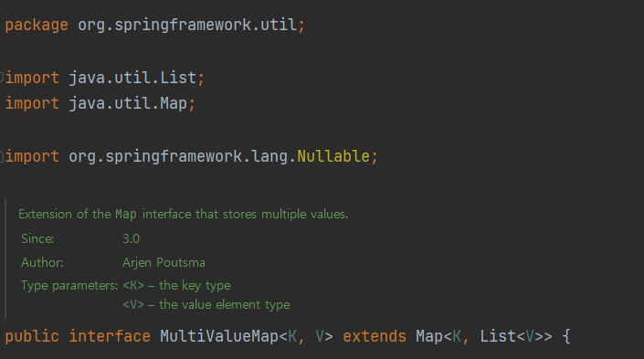Open the Map link in documentation comment
Screen dimensions: 644x359
[126, 214]
